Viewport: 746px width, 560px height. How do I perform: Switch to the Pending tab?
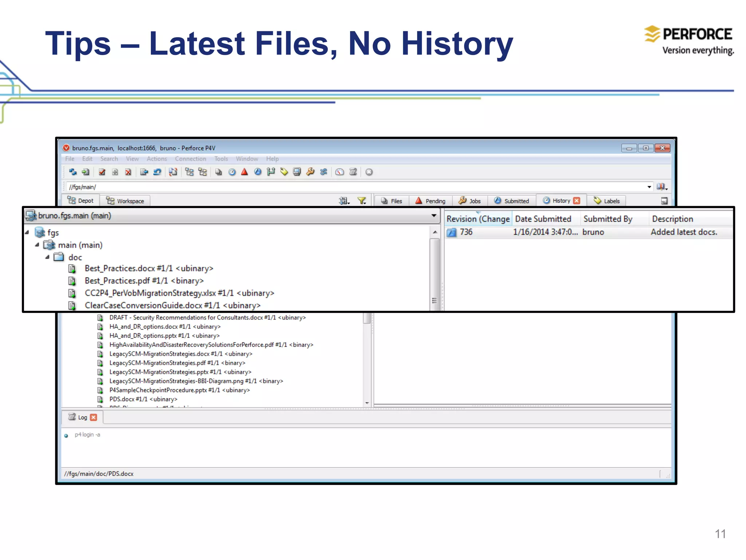click(x=431, y=201)
